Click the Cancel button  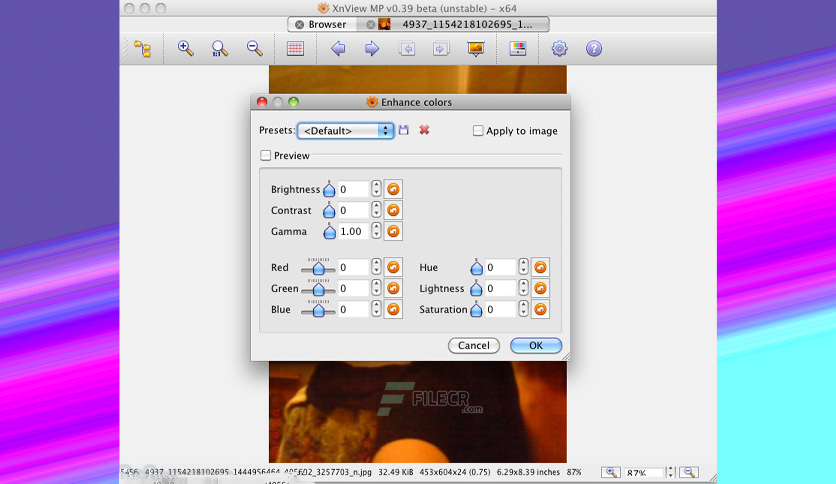coord(473,345)
